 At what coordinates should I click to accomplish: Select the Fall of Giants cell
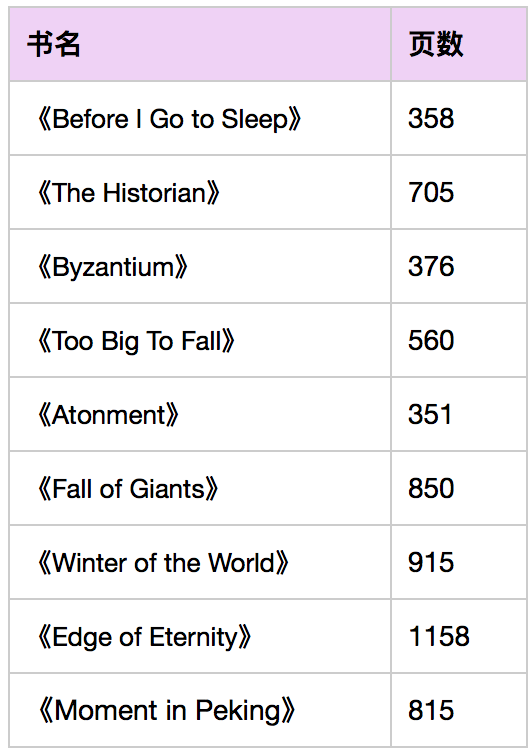click(x=200, y=488)
